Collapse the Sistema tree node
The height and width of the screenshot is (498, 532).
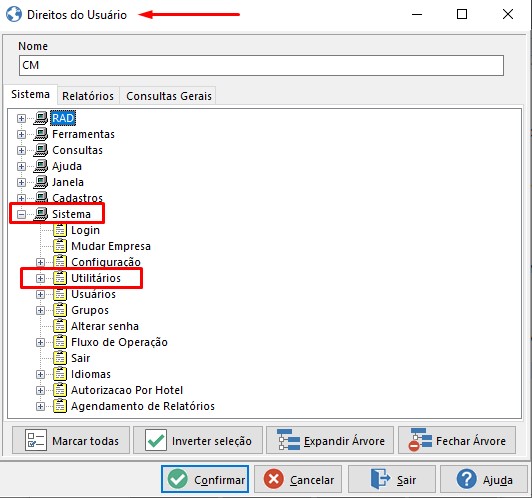21,214
